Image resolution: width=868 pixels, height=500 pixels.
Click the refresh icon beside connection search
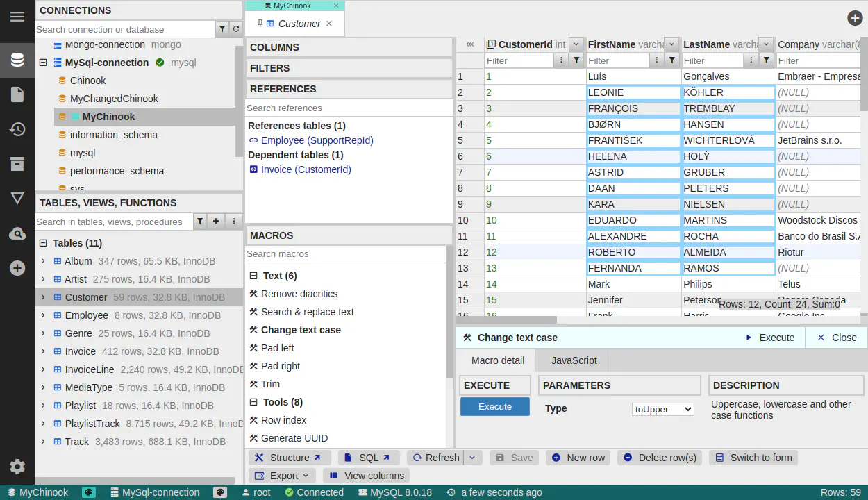click(236, 29)
